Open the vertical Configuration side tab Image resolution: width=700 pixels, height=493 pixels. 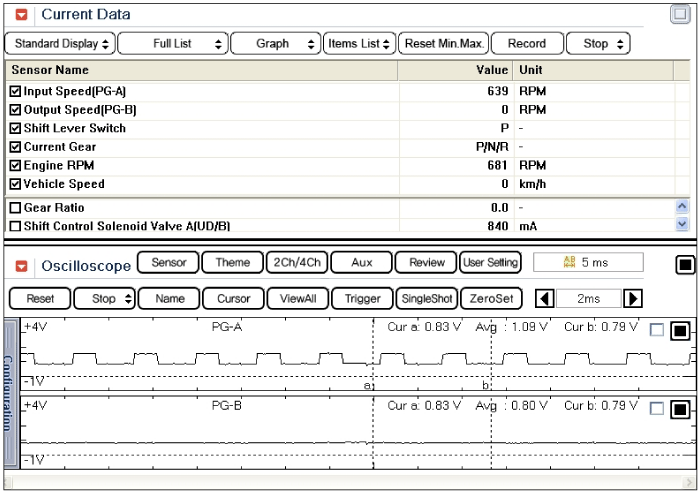tap(11, 393)
